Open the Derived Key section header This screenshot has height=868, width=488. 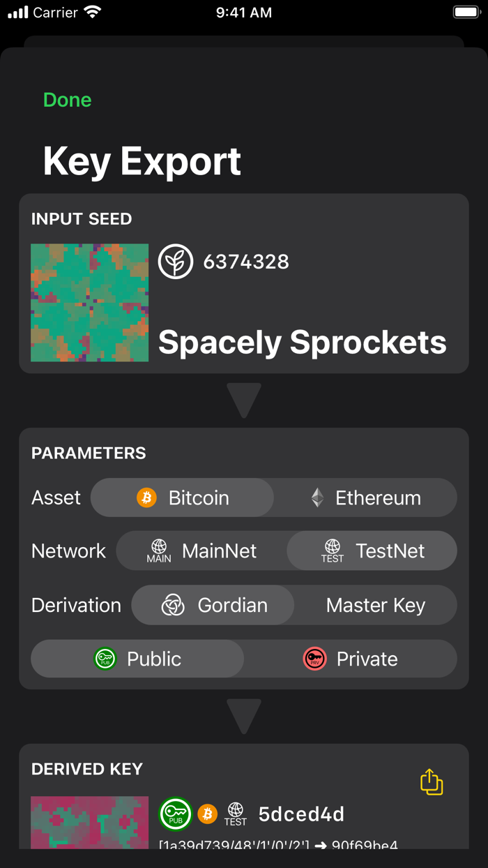tap(86, 769)
